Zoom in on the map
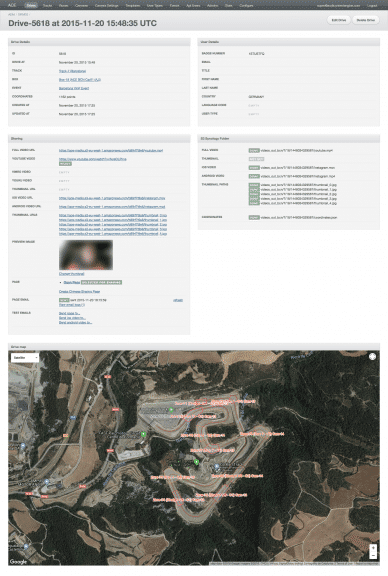This screenshot has width=388, height=576. coord(373,548)
